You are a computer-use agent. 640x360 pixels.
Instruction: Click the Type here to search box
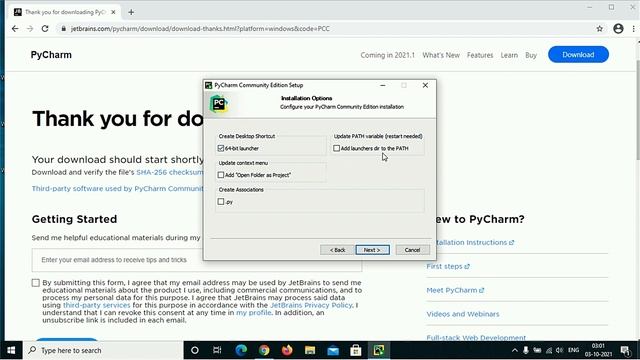(103, 350)
